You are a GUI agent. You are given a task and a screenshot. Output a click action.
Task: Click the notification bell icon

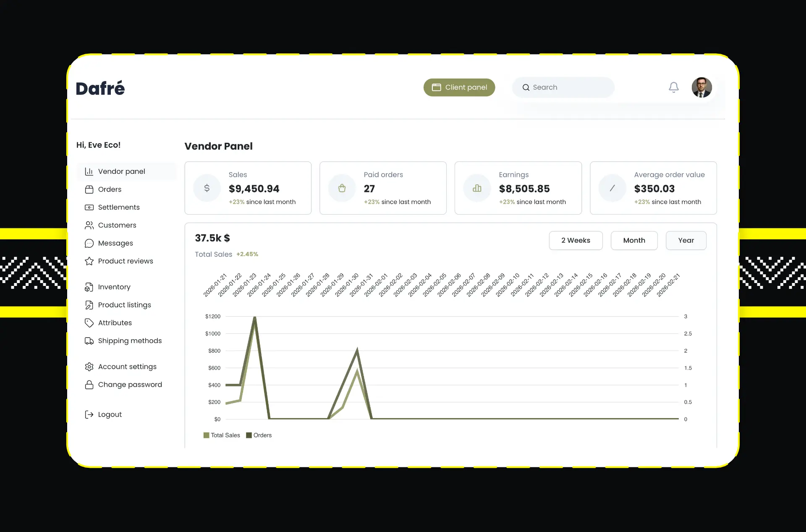pos(673,87)
